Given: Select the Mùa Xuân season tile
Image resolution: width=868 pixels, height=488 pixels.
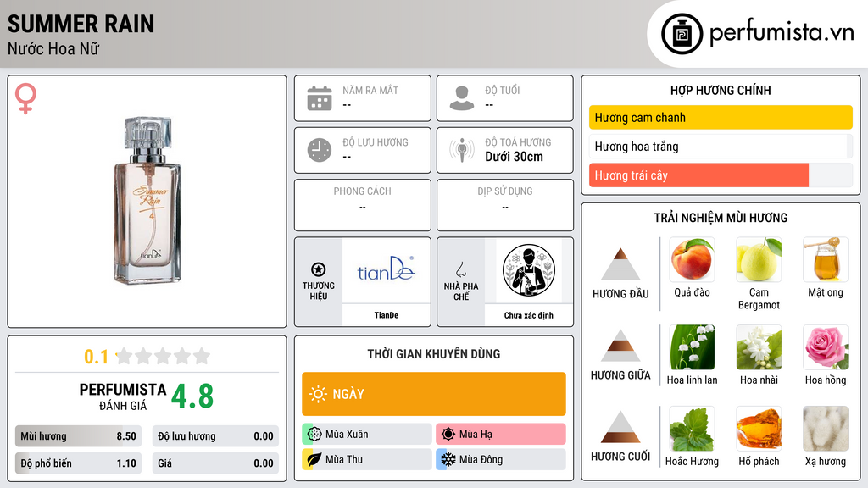Looking at the screenshot, I should point(366,434).
